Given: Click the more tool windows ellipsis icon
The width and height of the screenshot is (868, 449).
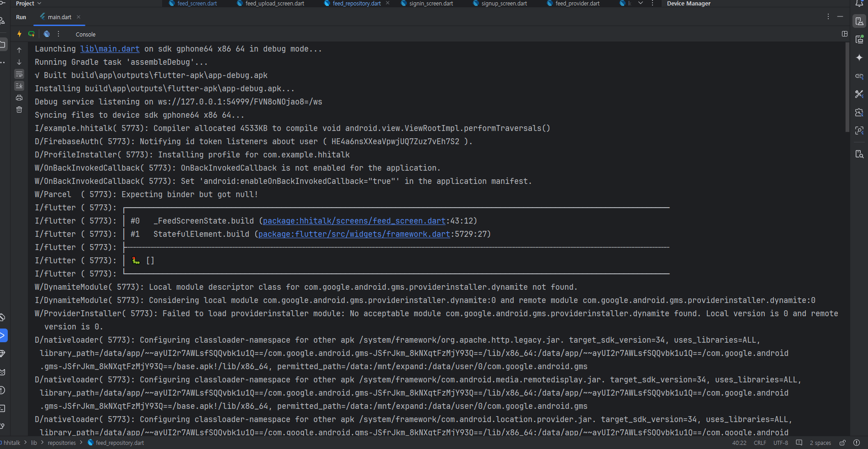Looking at the screenshot, I should [2, 63].
